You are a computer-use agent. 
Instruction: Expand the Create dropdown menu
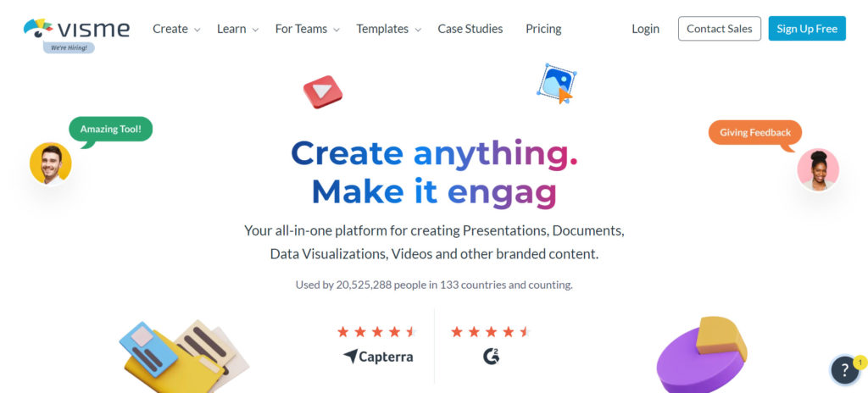[x=176, y=29]
